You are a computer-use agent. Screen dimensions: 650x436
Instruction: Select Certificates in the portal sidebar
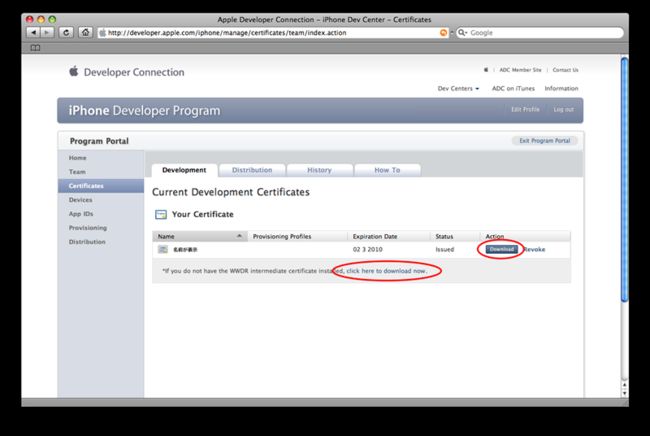click(101, 186)
